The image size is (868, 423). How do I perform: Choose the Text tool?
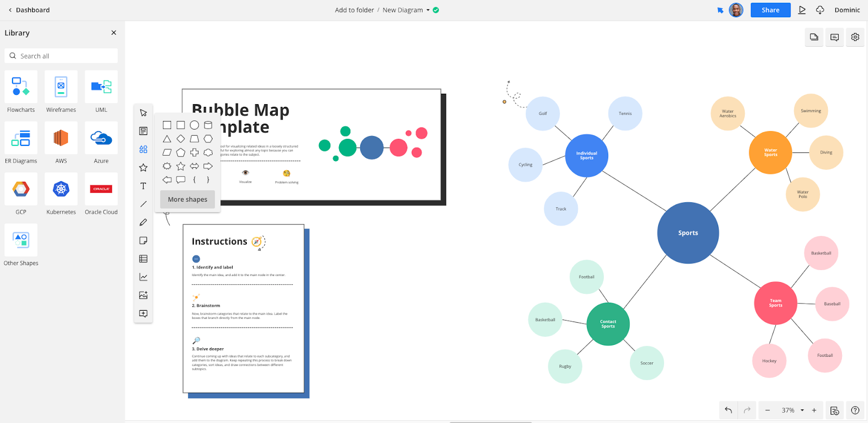(x=143, y=186)
